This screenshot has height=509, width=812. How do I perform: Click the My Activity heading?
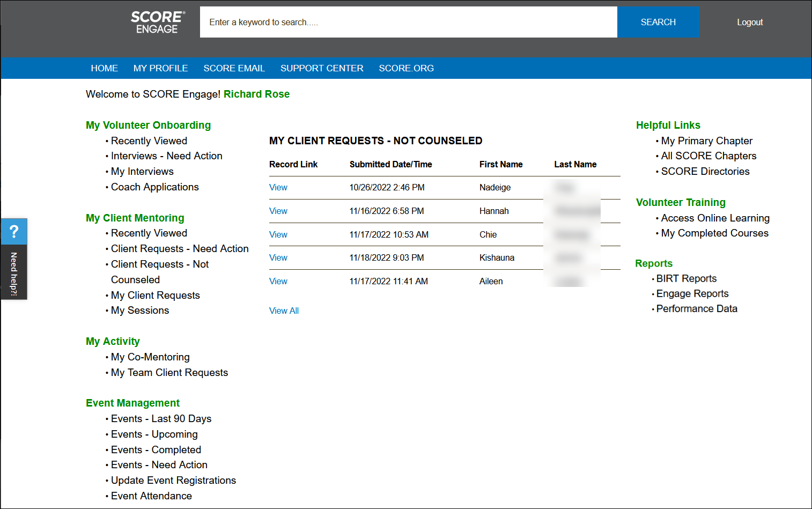pyautogui.click(x=113, y=341)
